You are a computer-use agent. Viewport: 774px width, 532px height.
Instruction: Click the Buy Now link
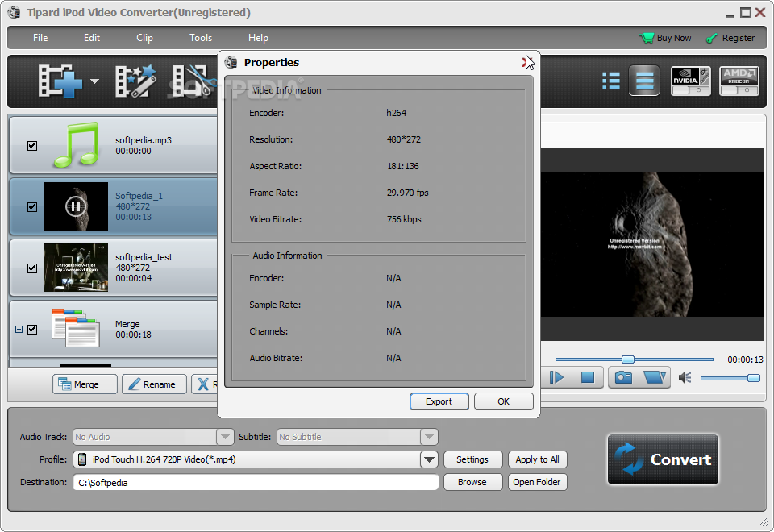tap(674, 38)
